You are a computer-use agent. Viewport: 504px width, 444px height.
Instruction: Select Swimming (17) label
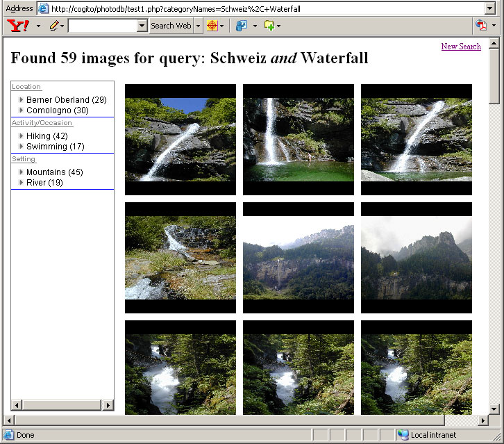pyautogui.click(x=56, y=147)
